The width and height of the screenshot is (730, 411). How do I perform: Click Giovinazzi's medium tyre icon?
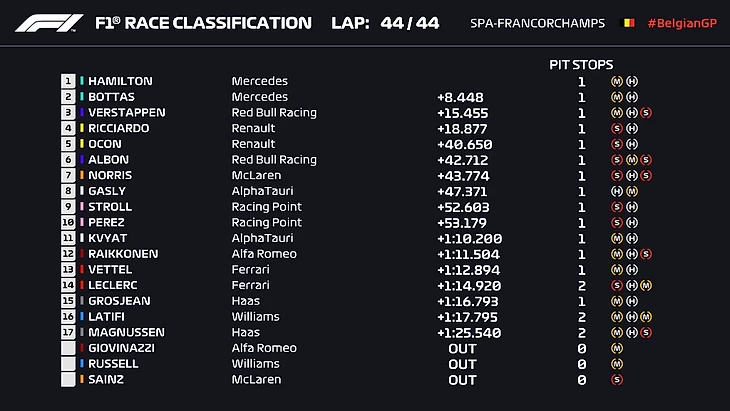coord(617,349)
